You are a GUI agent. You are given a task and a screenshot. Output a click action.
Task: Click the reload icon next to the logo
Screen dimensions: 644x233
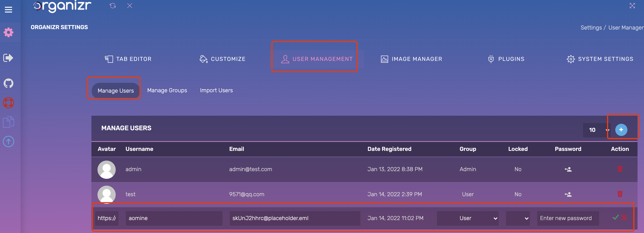[113, 6]
